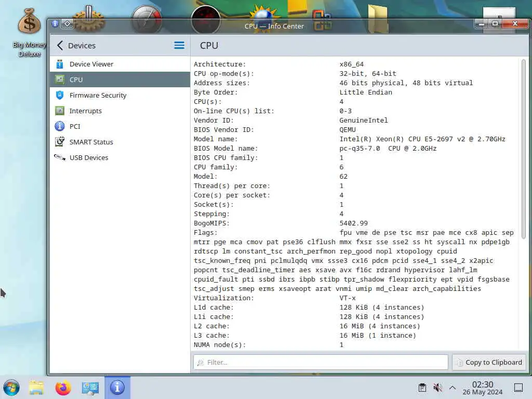
Task: Click the 'QEMU' BIOS vendor value
Action: [x=348, y=129]
